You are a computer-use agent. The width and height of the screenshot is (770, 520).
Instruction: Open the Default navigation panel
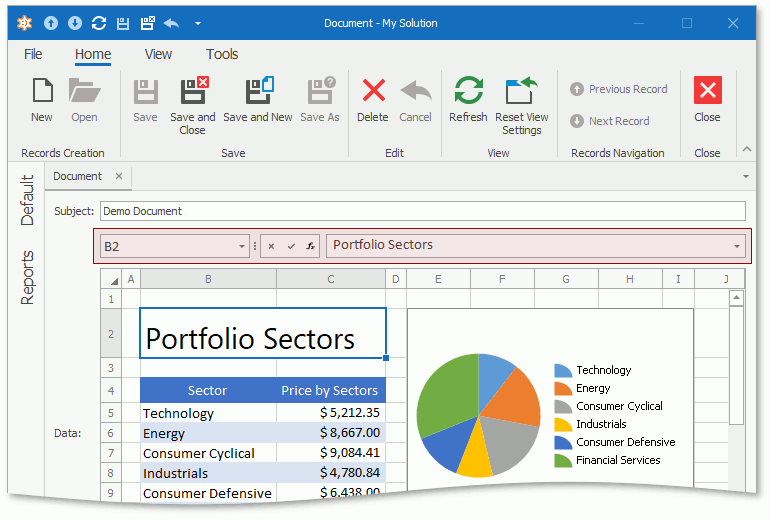[x=28, y=200]
